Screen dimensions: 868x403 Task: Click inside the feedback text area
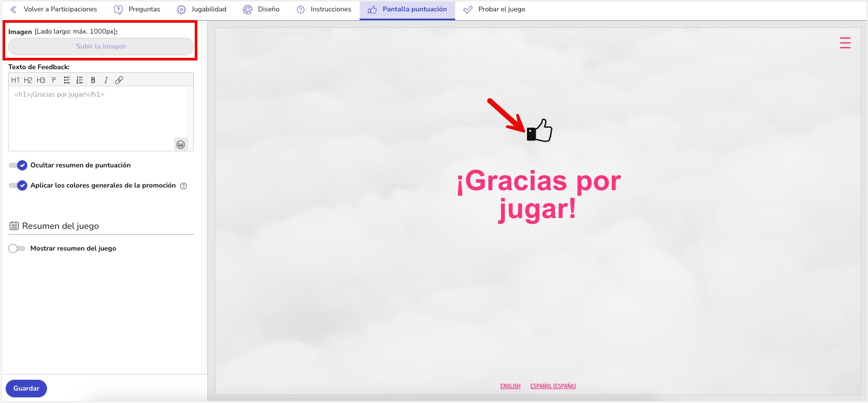pos(98,119)
